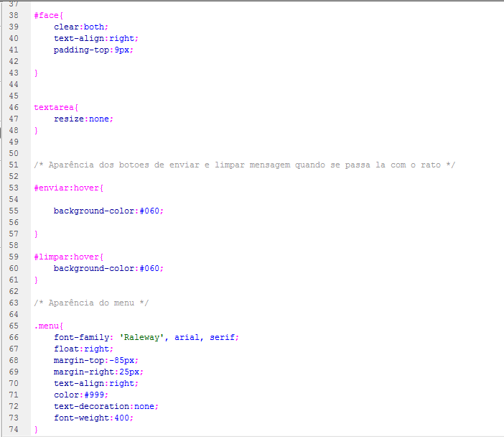Click the text-decoration:none line
Screen dimensions: 504x437
tap(106, 406)
